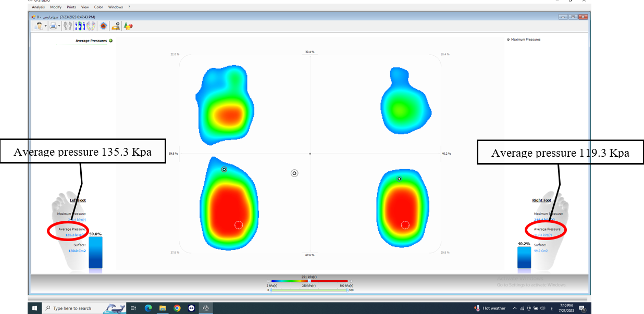Image resolution: width=644 pixels, height=314 pixels.
Task: Click the 37.8 % bottom-left quadrant label
Action: point(175,253)
